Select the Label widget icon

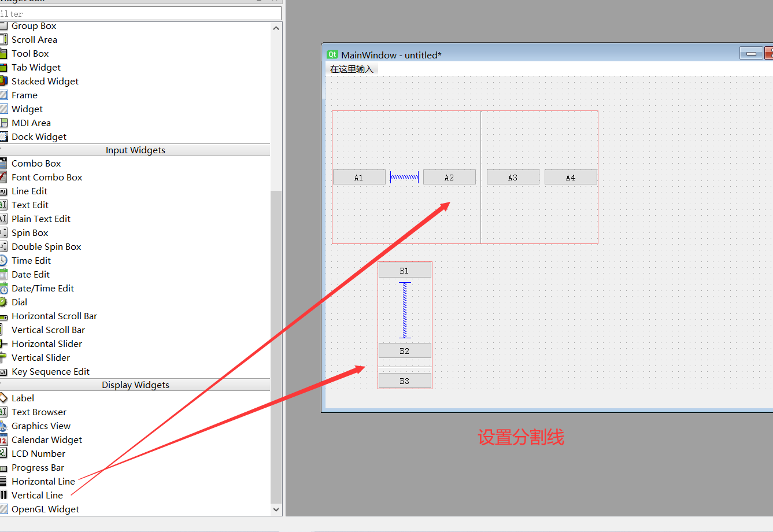(x=3, y=398)
